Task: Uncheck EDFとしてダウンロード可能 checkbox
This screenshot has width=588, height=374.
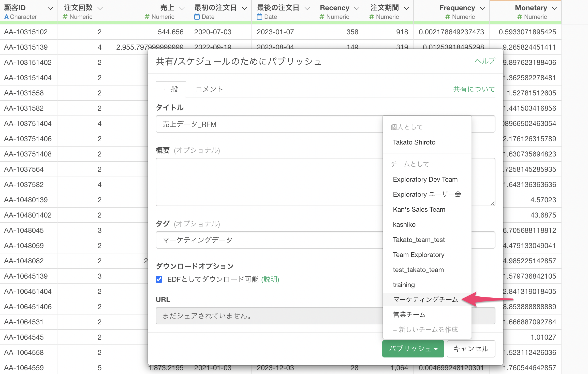Action: click(x=159, y=279)
